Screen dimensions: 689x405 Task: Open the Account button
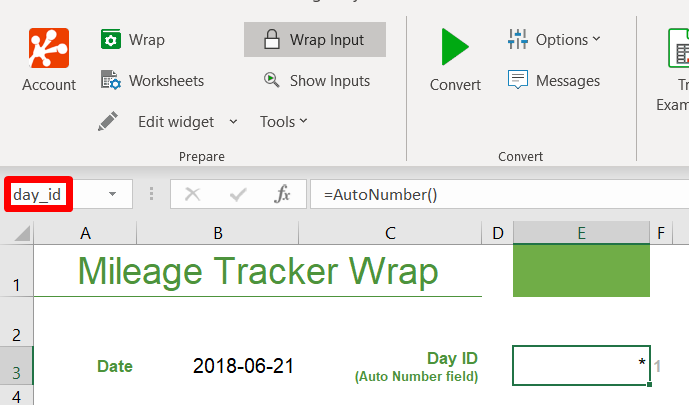[x=49, y=60]
